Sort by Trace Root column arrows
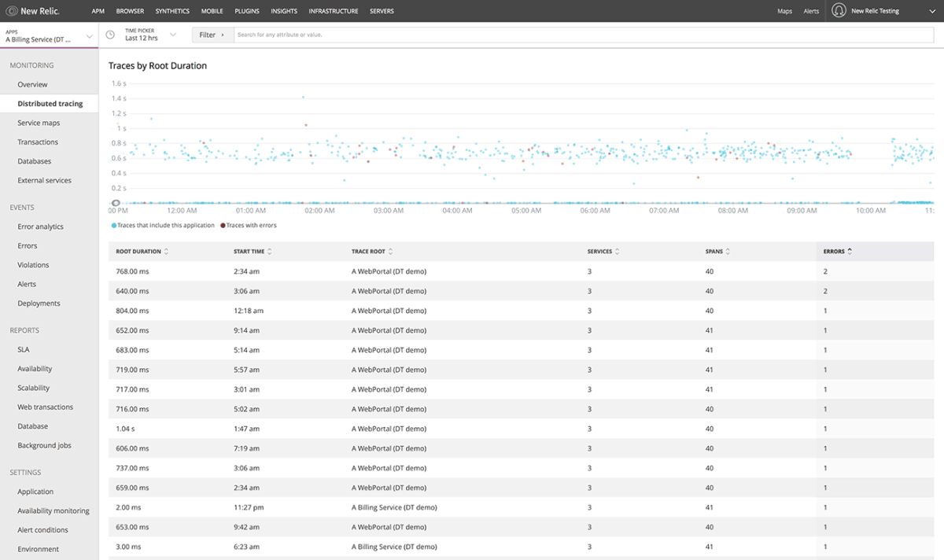Screen dimensions: 944x560 click(391, 252)
